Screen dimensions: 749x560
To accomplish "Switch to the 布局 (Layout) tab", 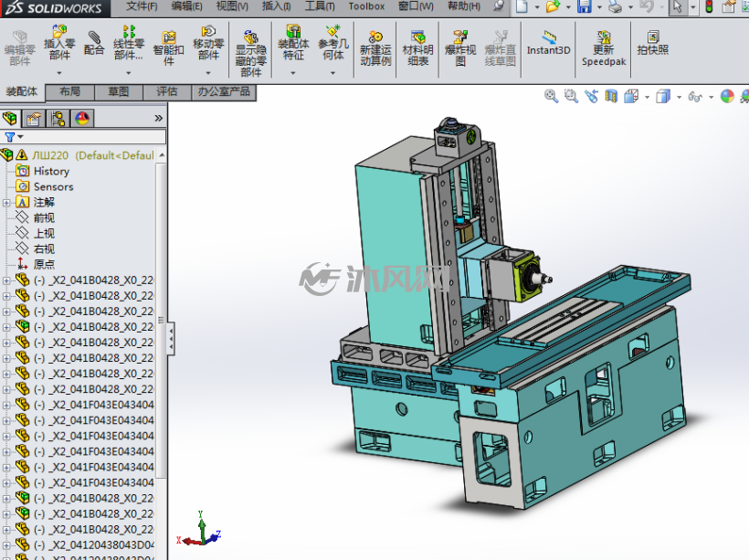I will pos(69,91).
